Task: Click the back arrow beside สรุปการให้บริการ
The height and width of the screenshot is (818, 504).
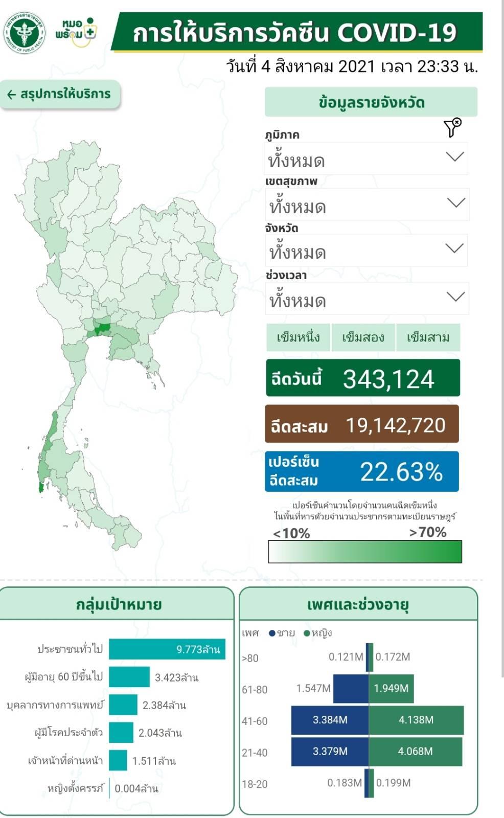Action: point(12,95)
